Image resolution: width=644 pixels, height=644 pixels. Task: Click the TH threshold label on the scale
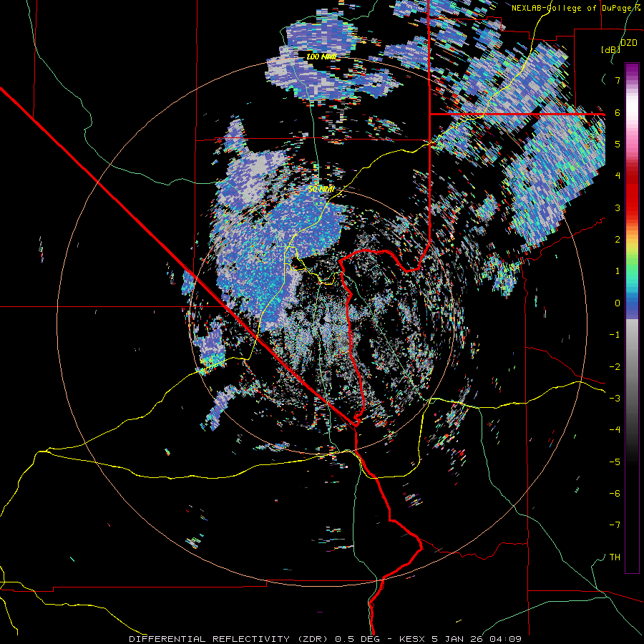tap(615, 557)
